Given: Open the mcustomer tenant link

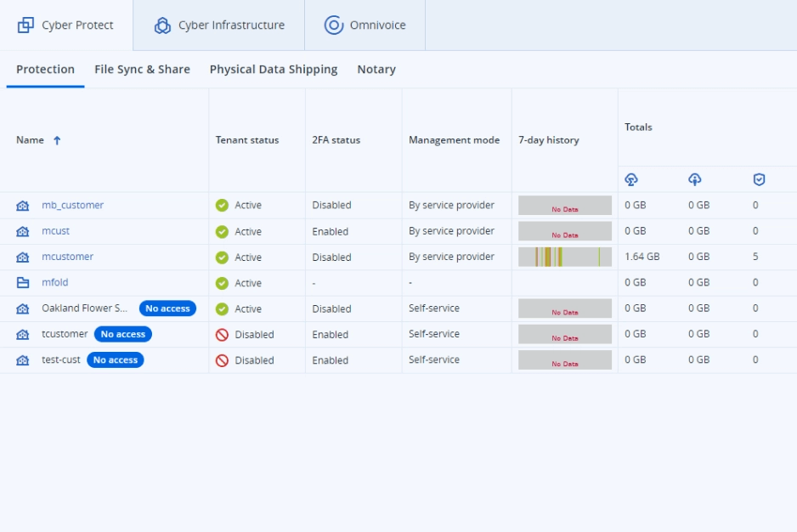Looking at the screenshot, I should [x=67, y=257].
